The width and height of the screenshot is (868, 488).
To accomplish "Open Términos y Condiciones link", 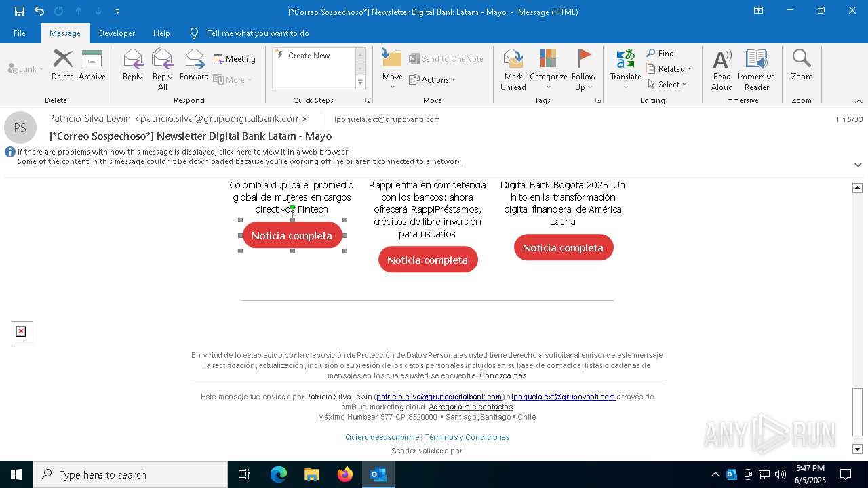I will (467, 437).
